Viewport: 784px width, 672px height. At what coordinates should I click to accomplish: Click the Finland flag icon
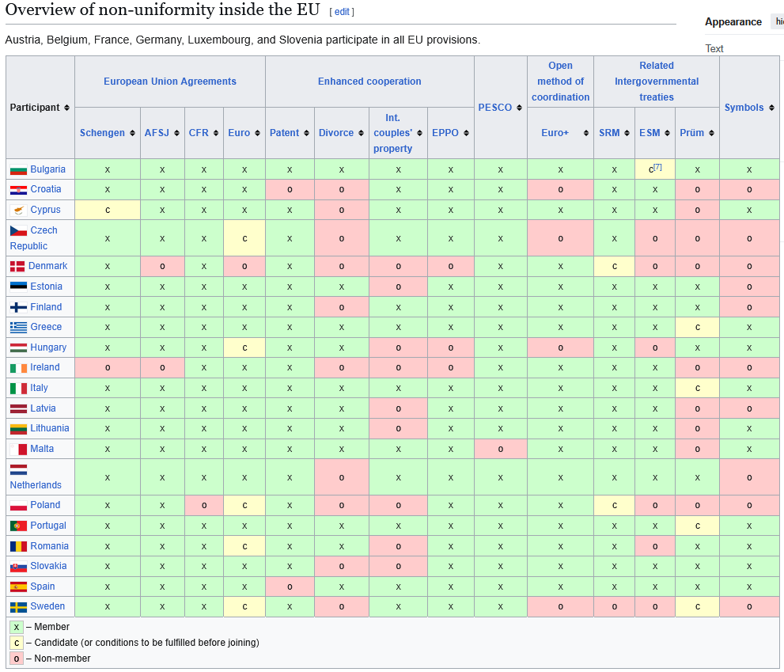tap(18, 307)
